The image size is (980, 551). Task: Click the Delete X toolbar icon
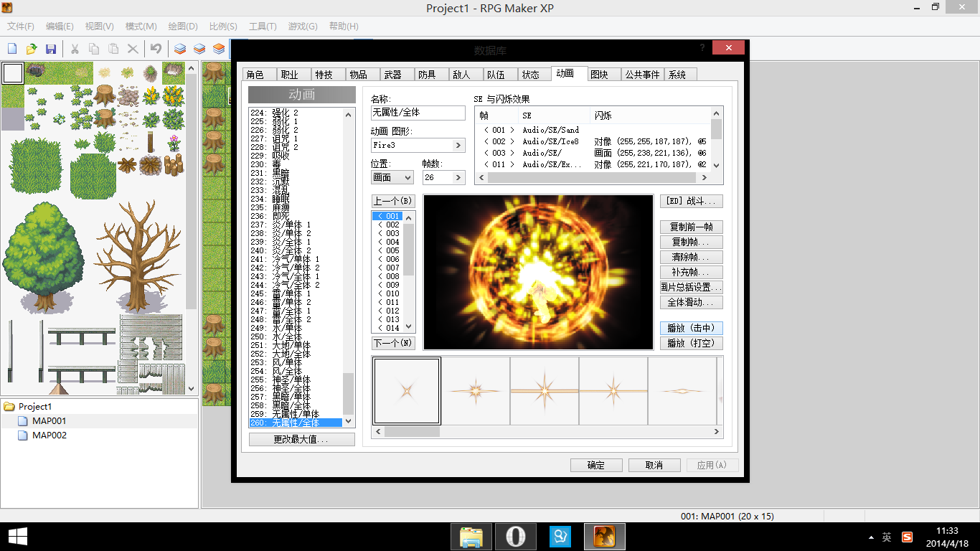pyautogui.click(x=133, y=49)
